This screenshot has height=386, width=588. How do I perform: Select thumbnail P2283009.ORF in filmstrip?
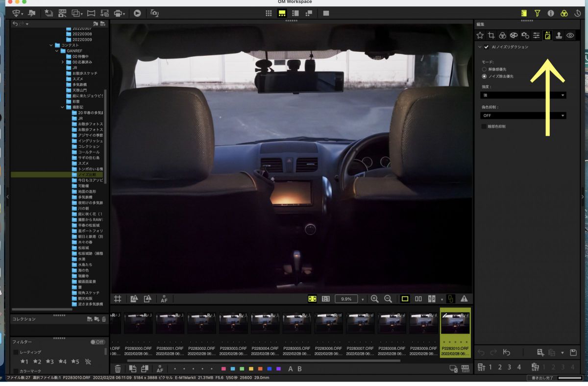click(x=423, y=323)
